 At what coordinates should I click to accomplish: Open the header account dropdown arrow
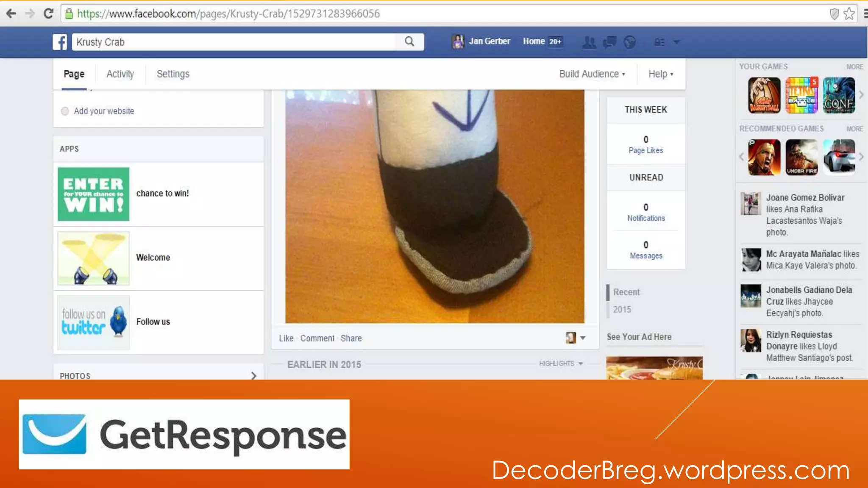click(677, 42)
